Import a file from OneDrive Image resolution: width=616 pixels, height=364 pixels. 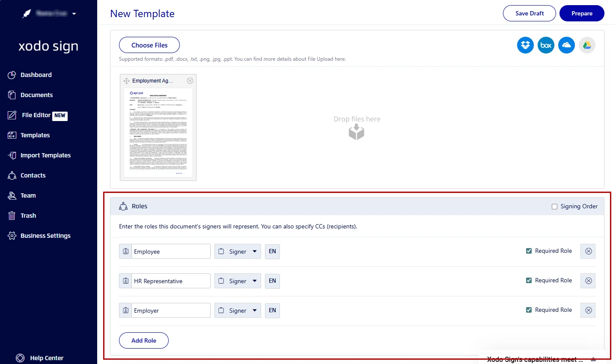[566, 45]
